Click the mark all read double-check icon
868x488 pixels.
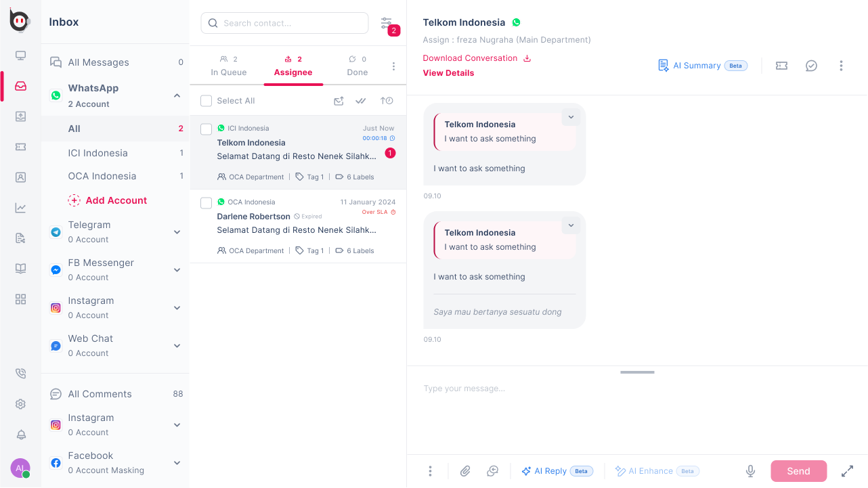[361, 101]
